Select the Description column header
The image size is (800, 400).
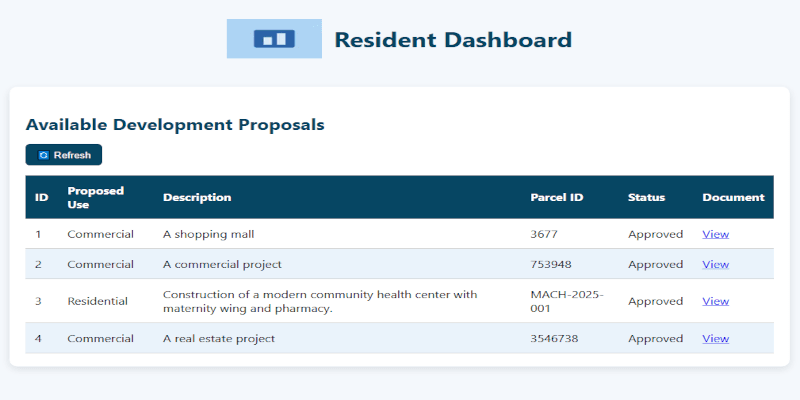pyautogui.click(x=197, y=197)
